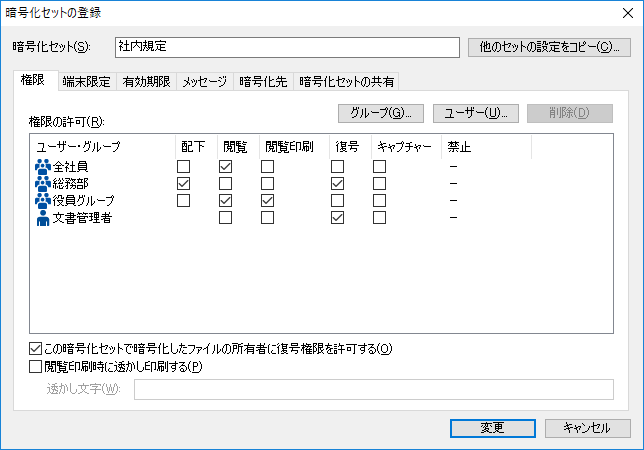Viewport: 644px width, 450px height.
Task: Click the 全社員 group icon
Action: click(x=43, y=166)
